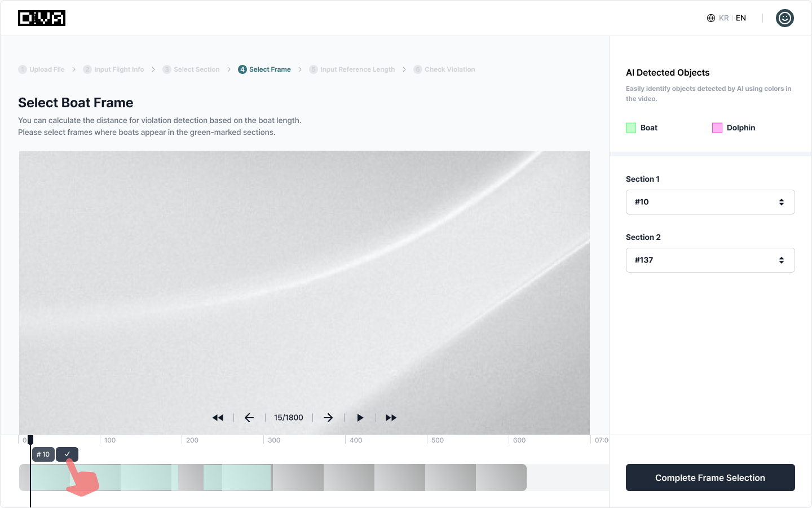Switch language to KR
The image size is (812, 508).
(723, 18)
